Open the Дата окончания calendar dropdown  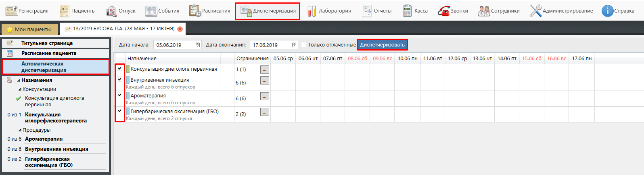(294, 45)
